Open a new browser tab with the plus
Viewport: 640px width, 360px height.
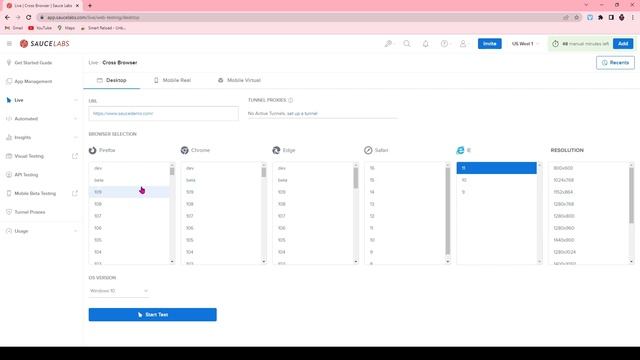(90, 6)
